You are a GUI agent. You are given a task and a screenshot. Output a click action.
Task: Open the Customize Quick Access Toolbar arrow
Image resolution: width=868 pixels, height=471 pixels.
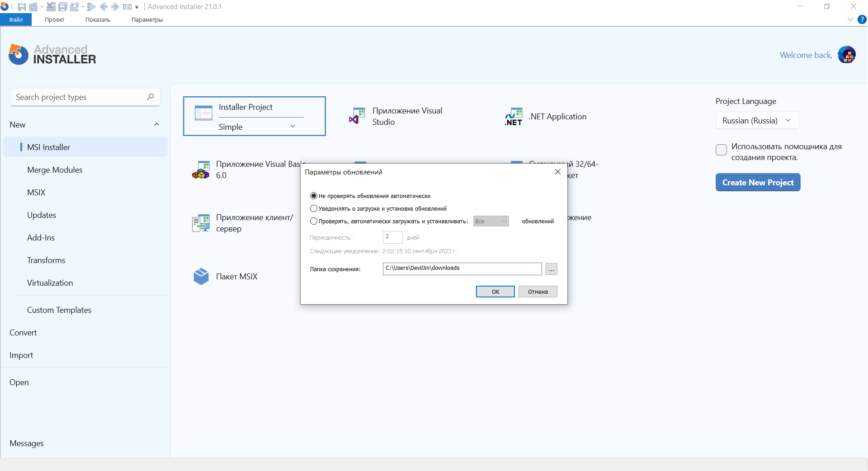[x=137, y=7]
